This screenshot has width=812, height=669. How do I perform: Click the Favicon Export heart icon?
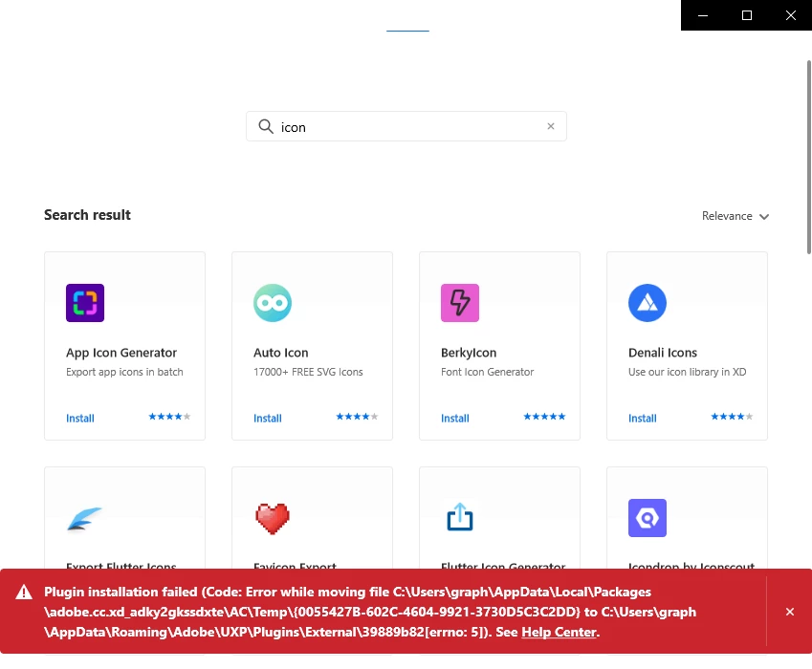pyautogui.click(x=273, y=518)
